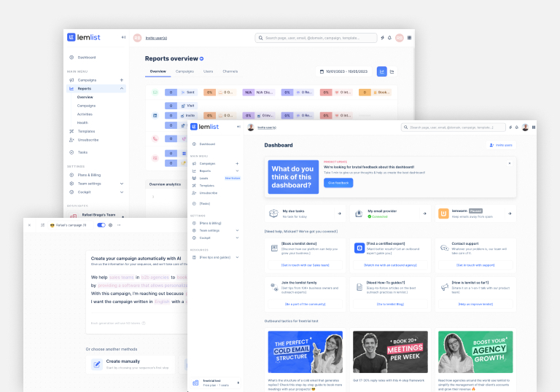Switch to the table view icon beside the chart button
Screen dimensions: 560x392
point(392,71)
